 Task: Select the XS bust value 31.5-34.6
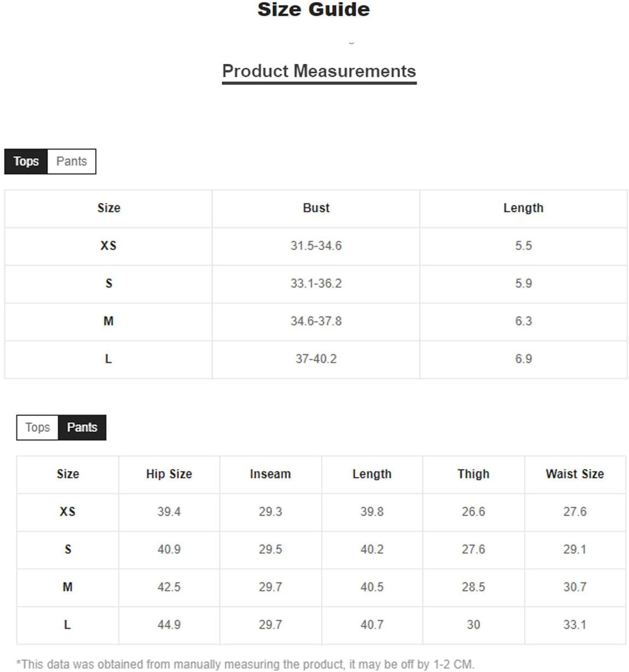[x=316, y=246]
